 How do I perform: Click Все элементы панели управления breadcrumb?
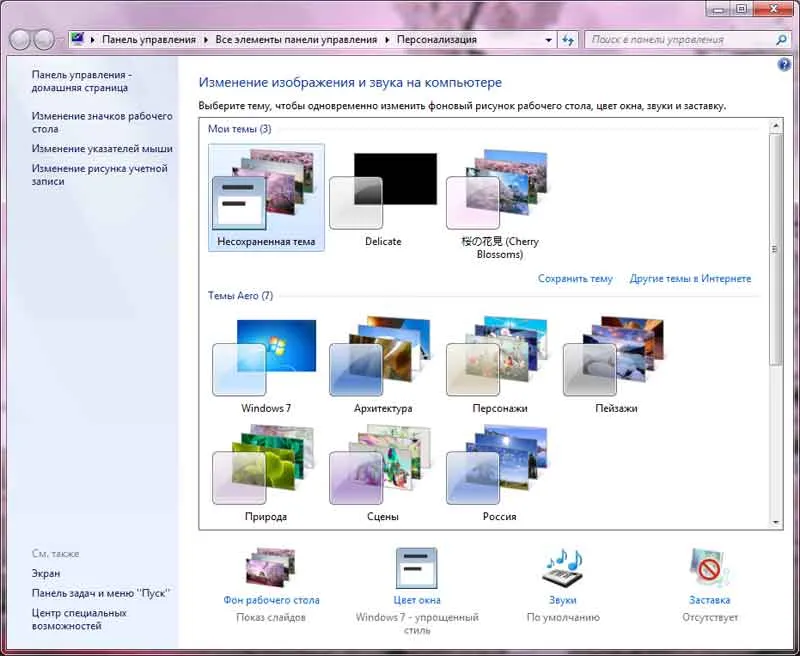[x=296, y=40]
